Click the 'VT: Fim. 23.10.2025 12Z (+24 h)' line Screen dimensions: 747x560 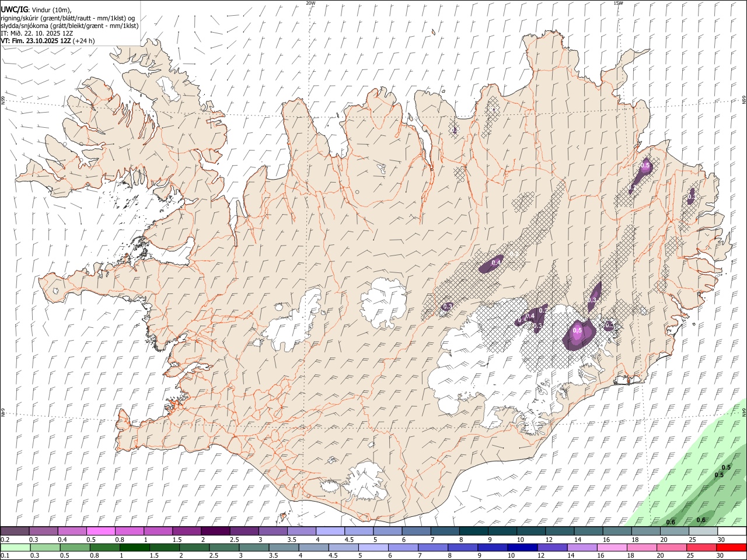48,41
